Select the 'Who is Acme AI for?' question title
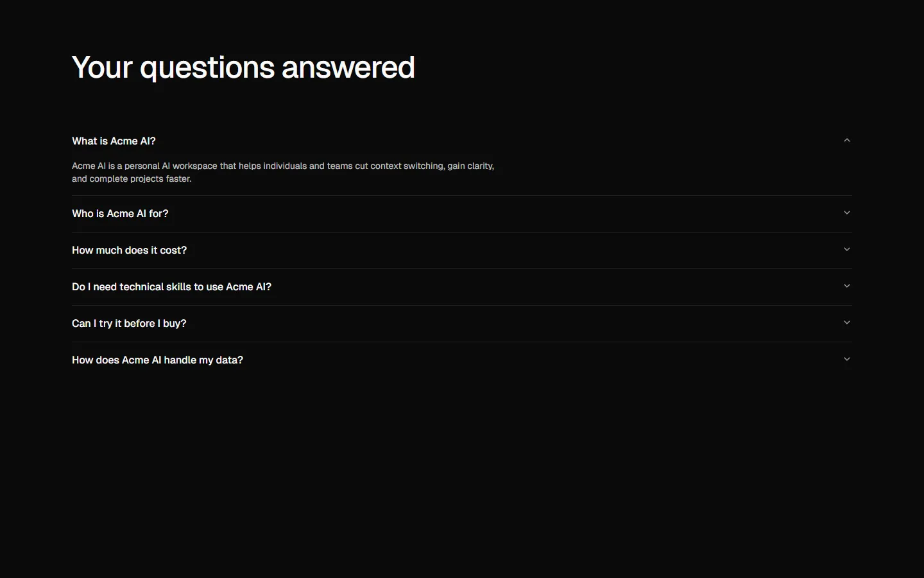Screen dimensions: 924x578 click(x=120, y=213)
